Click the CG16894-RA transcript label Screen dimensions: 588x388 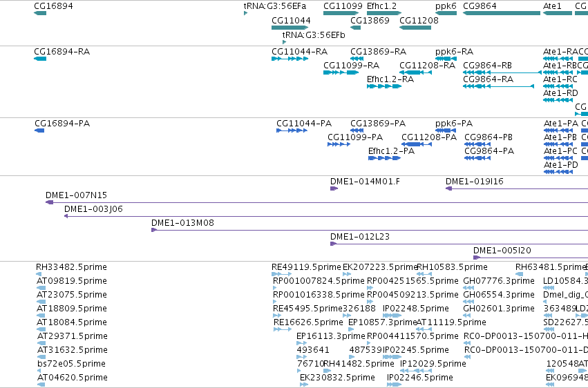(x=62, y=51)
